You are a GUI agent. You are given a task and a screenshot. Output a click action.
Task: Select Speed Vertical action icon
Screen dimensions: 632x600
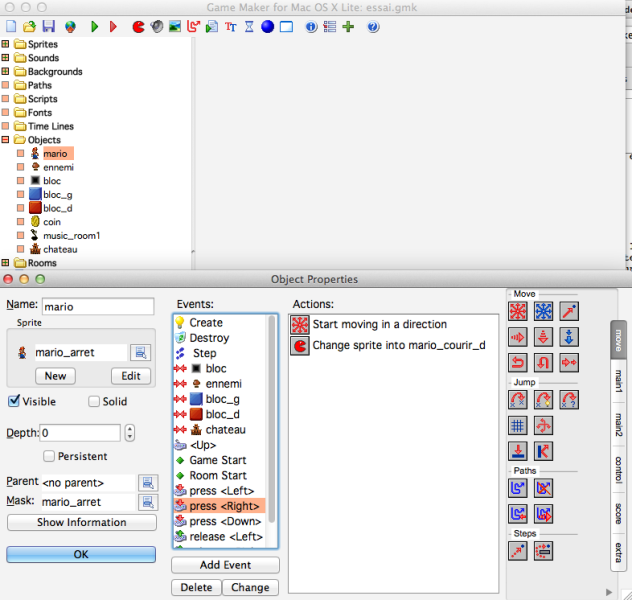[543, 337]
